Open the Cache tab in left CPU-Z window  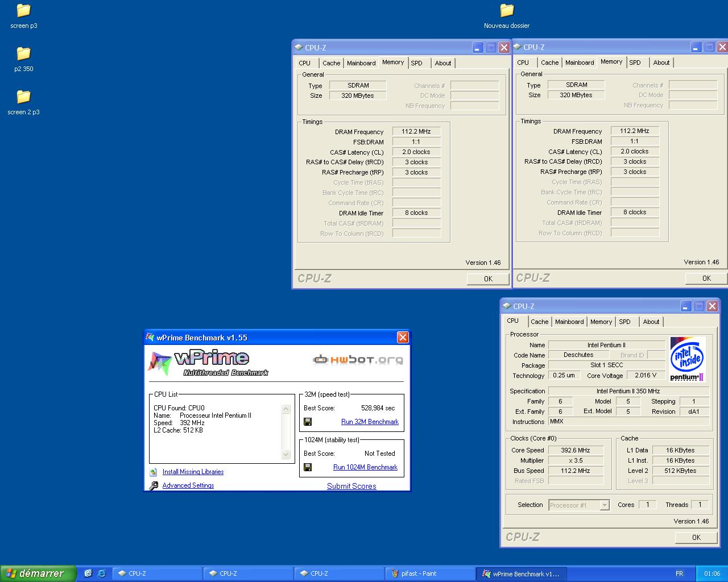[331, 63]
